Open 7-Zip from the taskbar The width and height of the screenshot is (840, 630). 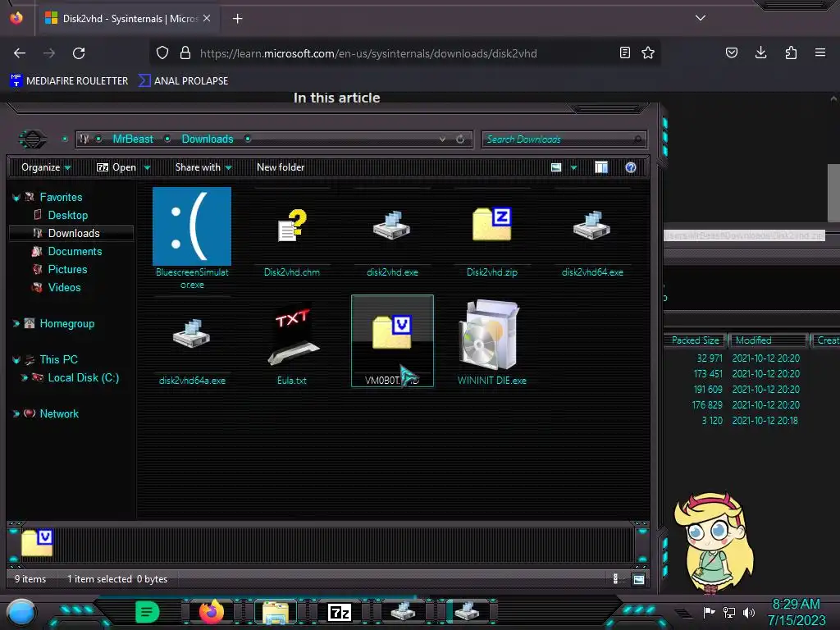tap(340, 612)
